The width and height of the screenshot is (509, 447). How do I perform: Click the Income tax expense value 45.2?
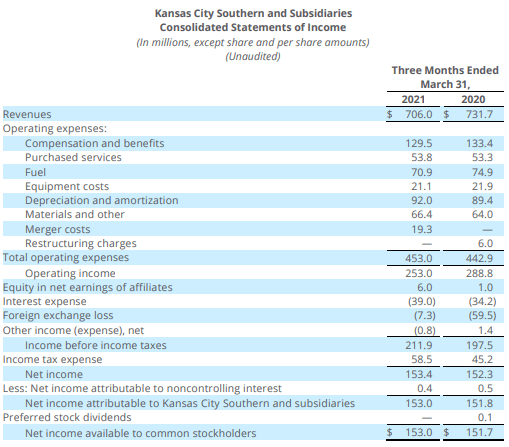click(482, 359)
